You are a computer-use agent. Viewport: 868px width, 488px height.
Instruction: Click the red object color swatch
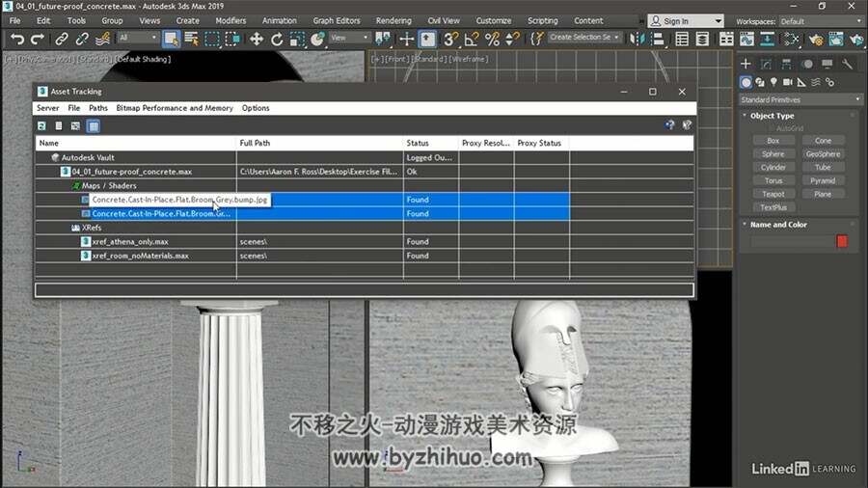(x=842, y=241)
